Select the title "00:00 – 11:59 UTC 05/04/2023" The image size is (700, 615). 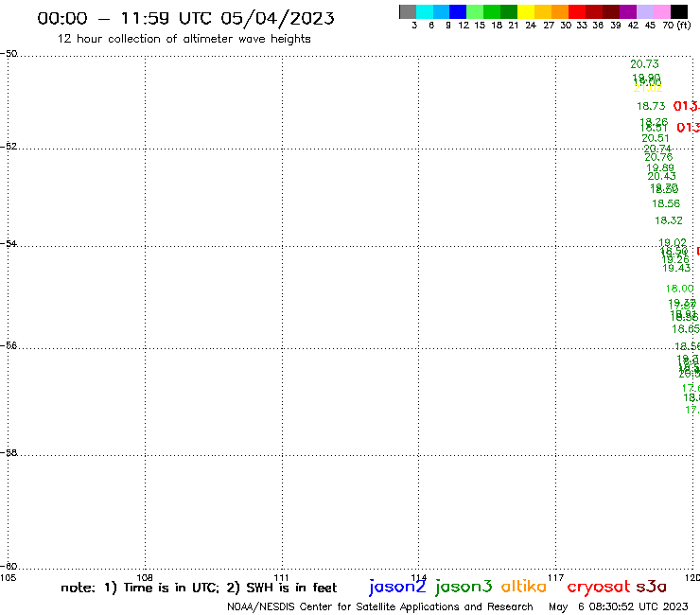185,18
